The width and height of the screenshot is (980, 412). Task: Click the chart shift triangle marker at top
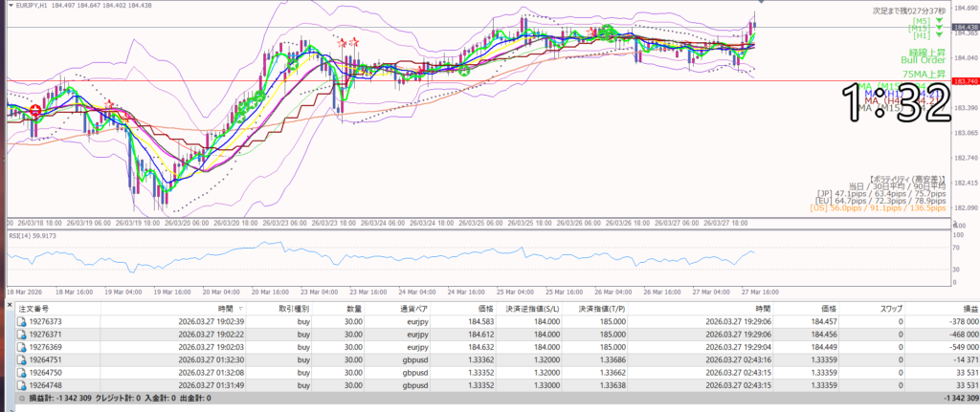click(761, 4)
